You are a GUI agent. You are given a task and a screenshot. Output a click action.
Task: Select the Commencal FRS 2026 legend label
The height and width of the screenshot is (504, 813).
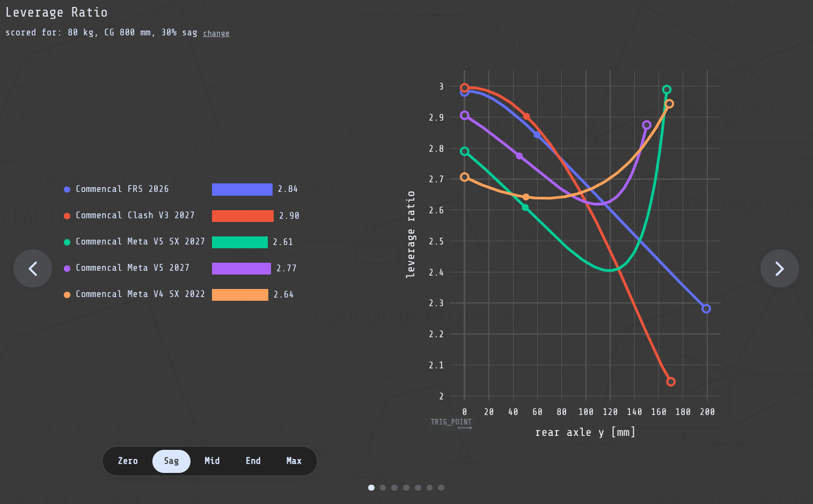click(x=122, y=189)
